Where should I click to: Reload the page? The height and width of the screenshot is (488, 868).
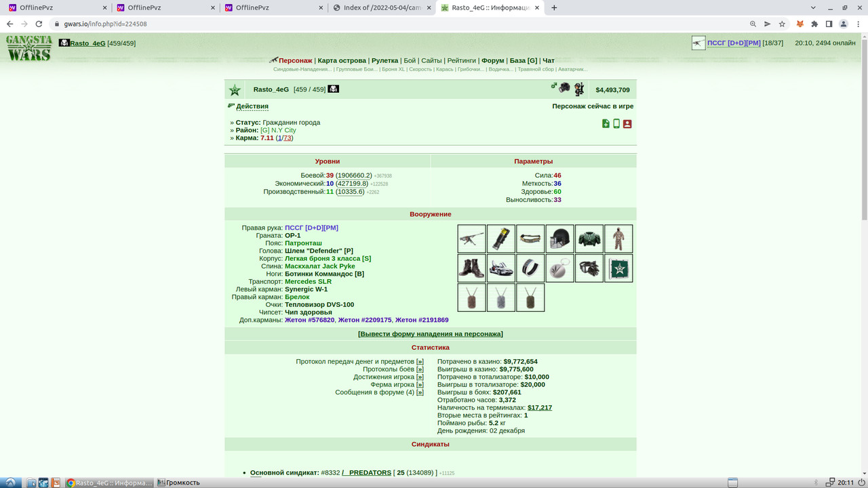(39, 24)
